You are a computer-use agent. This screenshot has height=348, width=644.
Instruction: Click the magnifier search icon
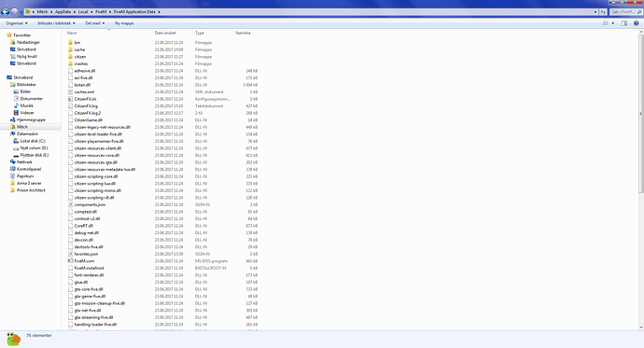click(639, 12)
